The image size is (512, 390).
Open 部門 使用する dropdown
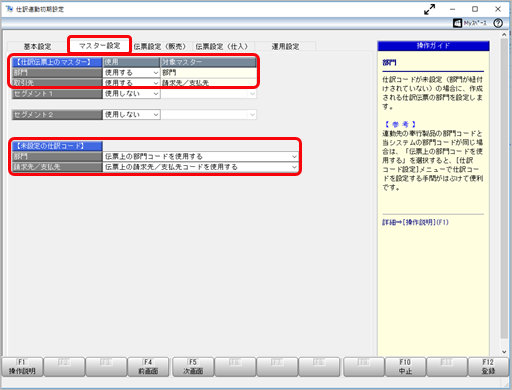tap(131, 73)
